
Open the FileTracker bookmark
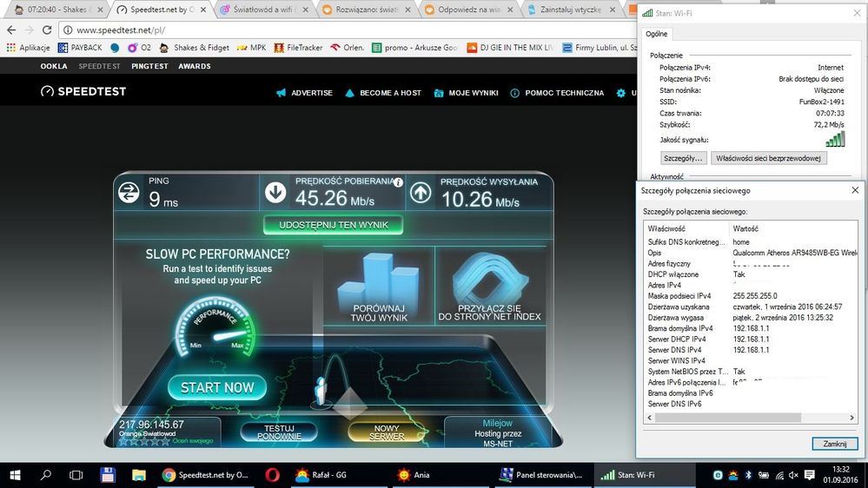coord(298,48)
